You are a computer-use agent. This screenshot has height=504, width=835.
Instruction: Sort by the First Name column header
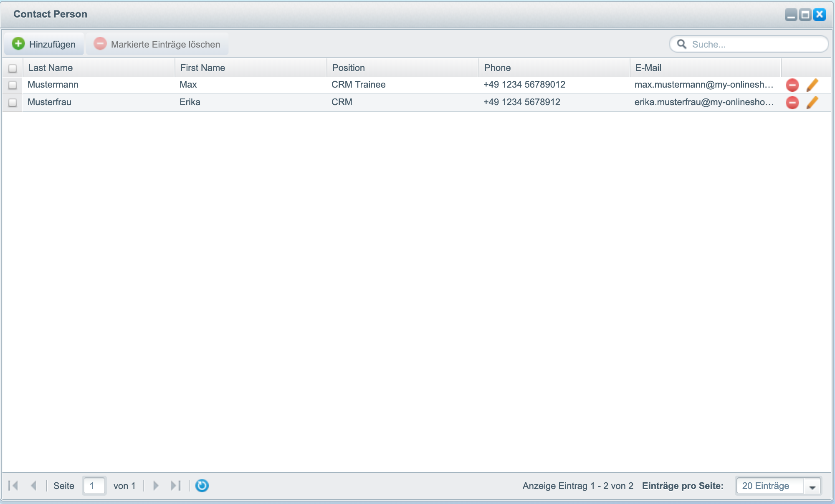click(250, 68)
